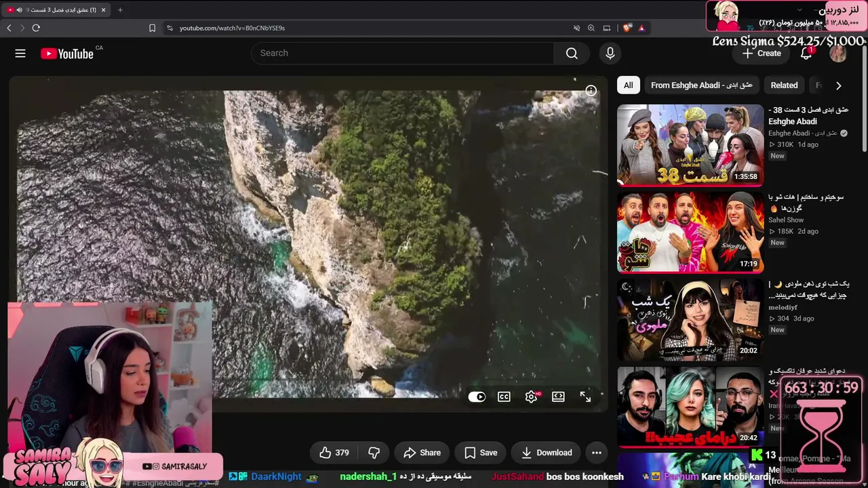Click the magnifier search button
Viewport: 868px width, 488px height.
[x=572, y=53]
